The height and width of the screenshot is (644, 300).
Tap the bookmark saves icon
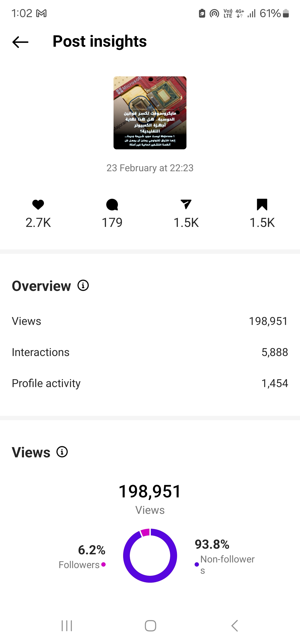(262, 205)
